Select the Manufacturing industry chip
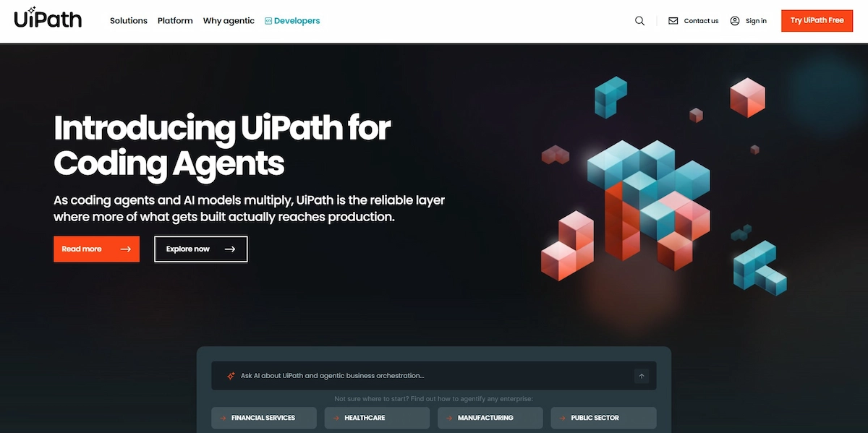The height and width of the screenshot is (433, 868). [x=490, y=418]
